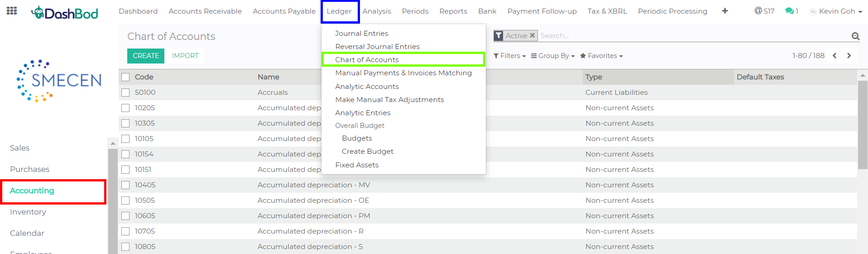Remove the Active filter tag
The width and height of the screenshot is (868, 254).
pyautogui.click(x=532, y=35)
